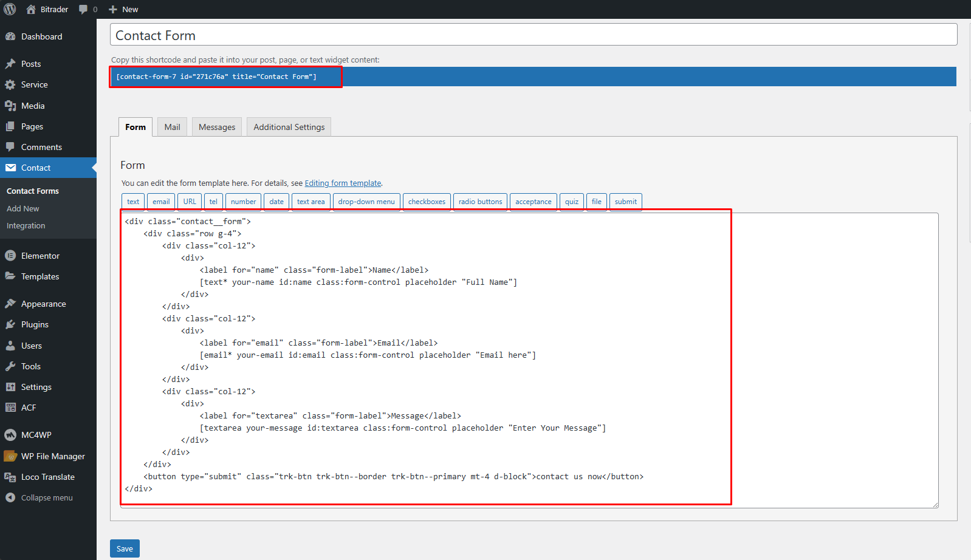Image resolution: width=971 pixels, height=560 pixels.
Task: Open the Additional Settings tab
Action: 289,127
